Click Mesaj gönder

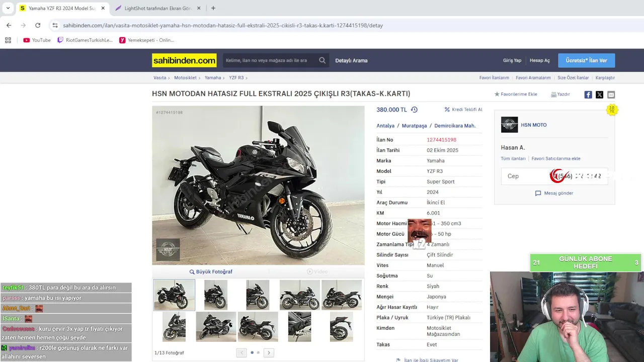tap(554, 193)
